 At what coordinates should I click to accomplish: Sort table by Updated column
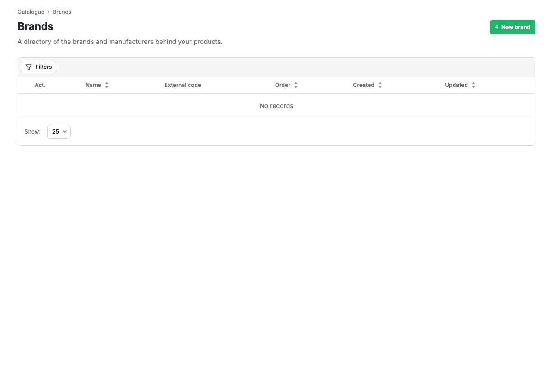[460, 85]
